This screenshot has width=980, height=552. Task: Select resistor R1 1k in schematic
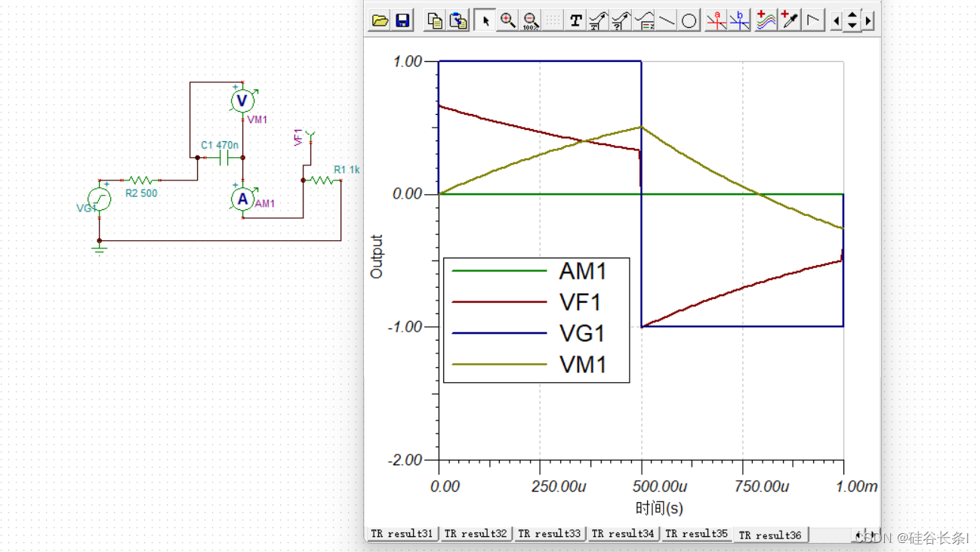[323, 180]
